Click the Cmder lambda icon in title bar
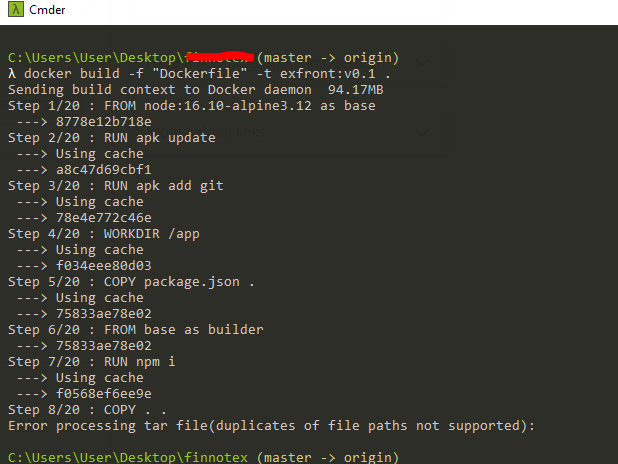 [16, 9]
